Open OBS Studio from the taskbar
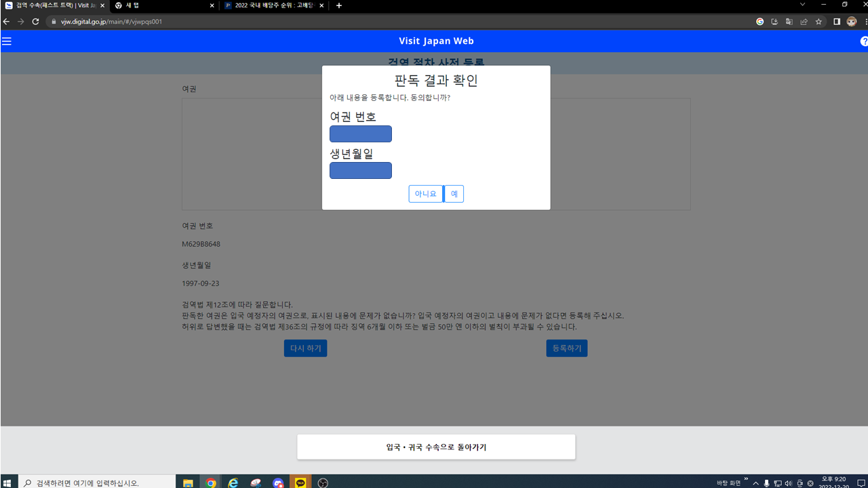Screen dimensions: 868x488 (323, 483)
